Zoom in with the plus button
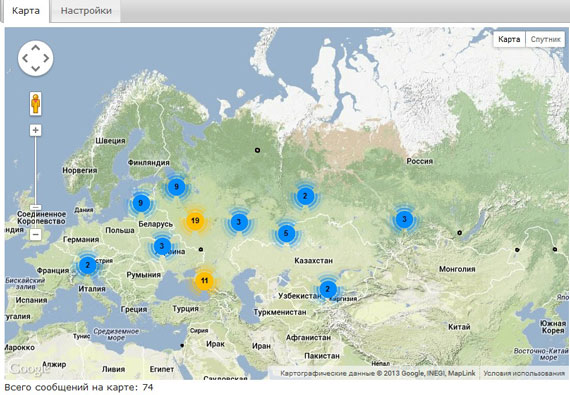The image size is (570, 395). point(35,130)
